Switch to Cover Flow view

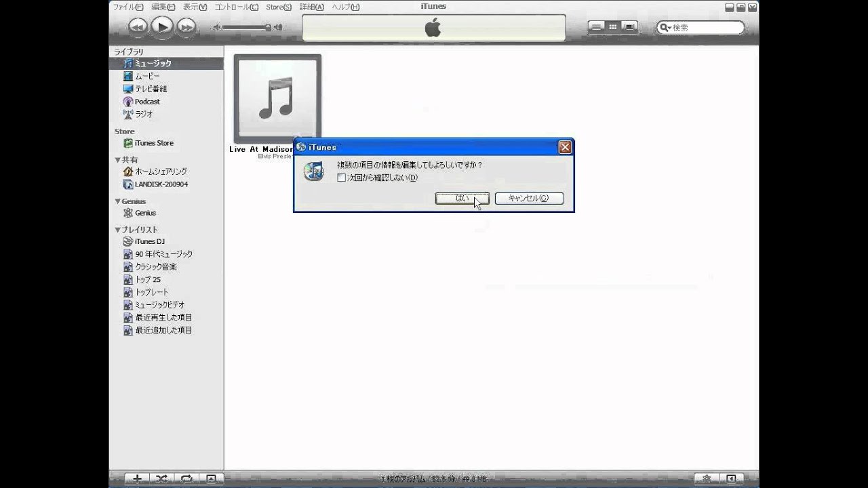click(630, 26)
